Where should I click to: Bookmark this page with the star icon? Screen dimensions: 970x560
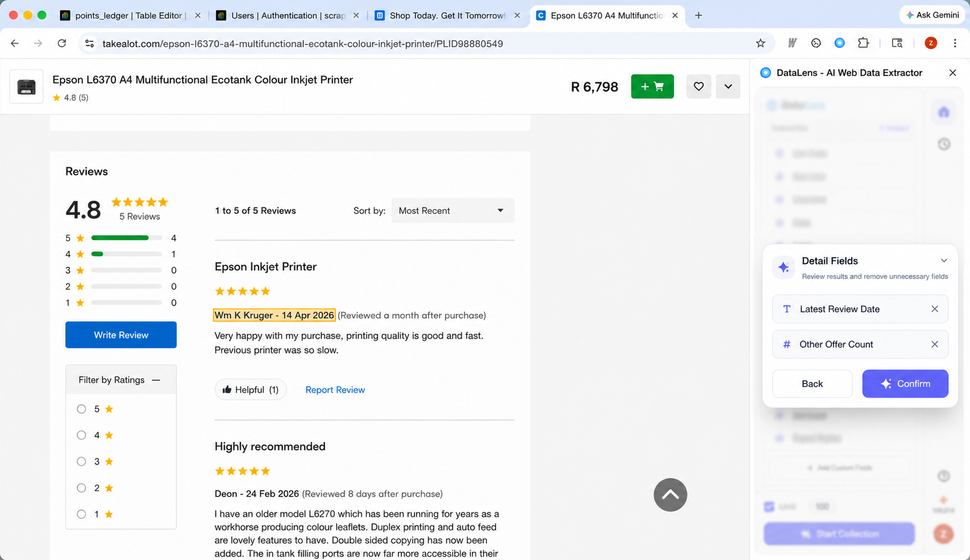pyautogui.click(x=761, y=43)
